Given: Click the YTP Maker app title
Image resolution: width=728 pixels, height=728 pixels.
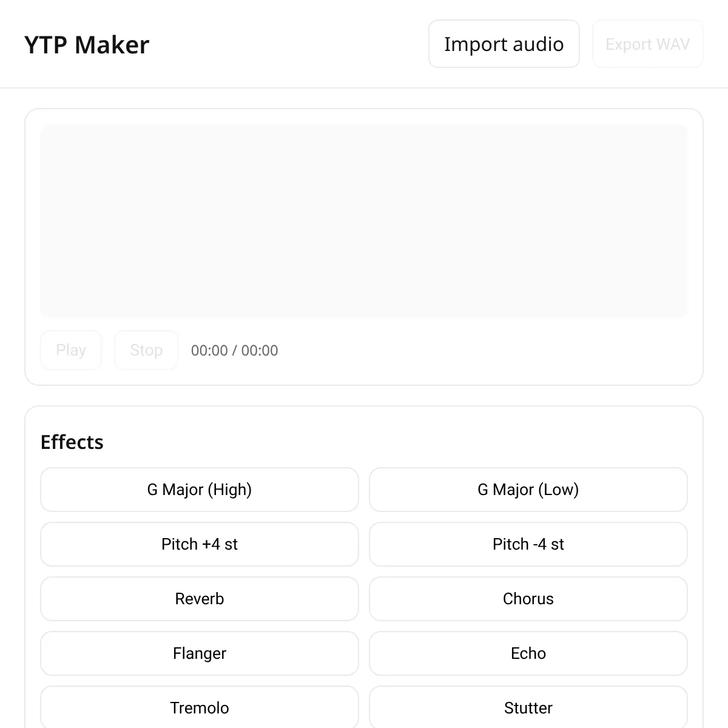Looking at the screenshot, I should click(87, 45).
